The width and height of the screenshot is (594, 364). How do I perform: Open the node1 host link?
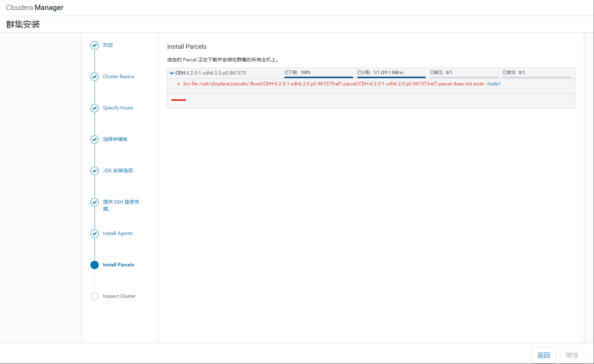pos(494,84)
